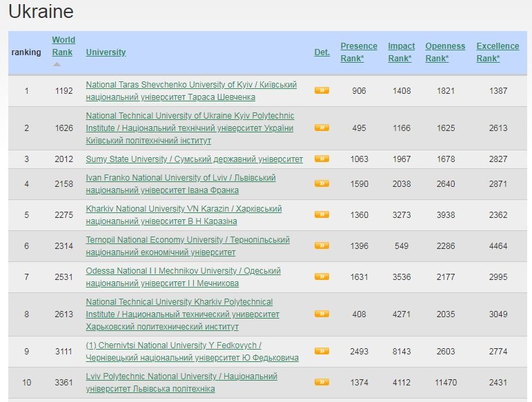This screenshot has width=532, height=402.
Task: Open details icon for Lviv Polytechnic
Action: pos(322,382)
